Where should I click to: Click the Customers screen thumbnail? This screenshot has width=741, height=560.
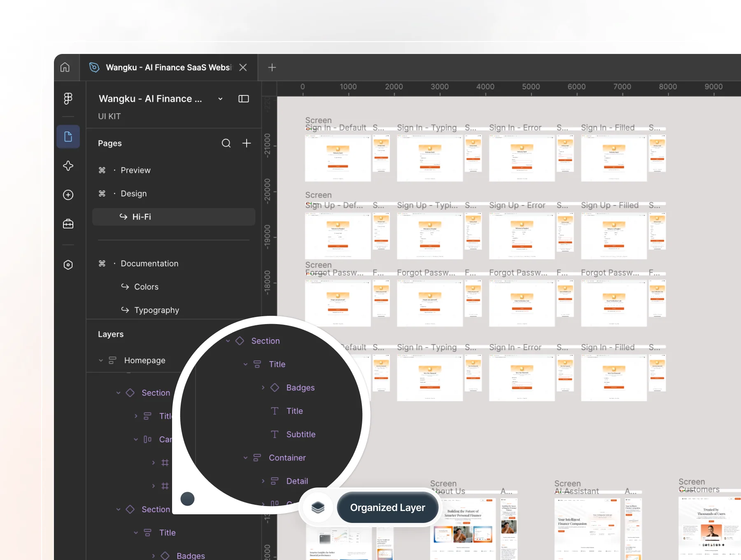point(710,528)
